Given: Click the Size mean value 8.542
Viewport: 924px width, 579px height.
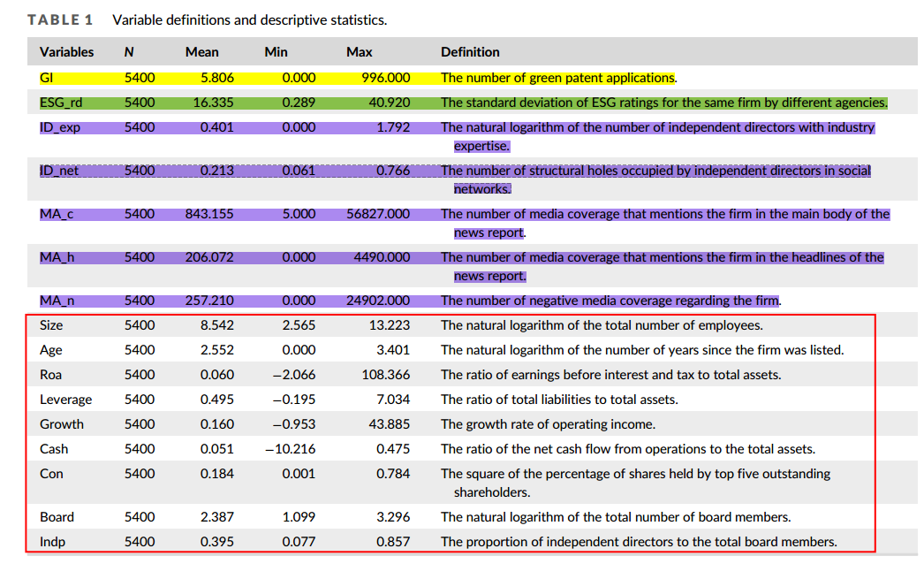Looking at the screenshot, I should pos(216,325).
